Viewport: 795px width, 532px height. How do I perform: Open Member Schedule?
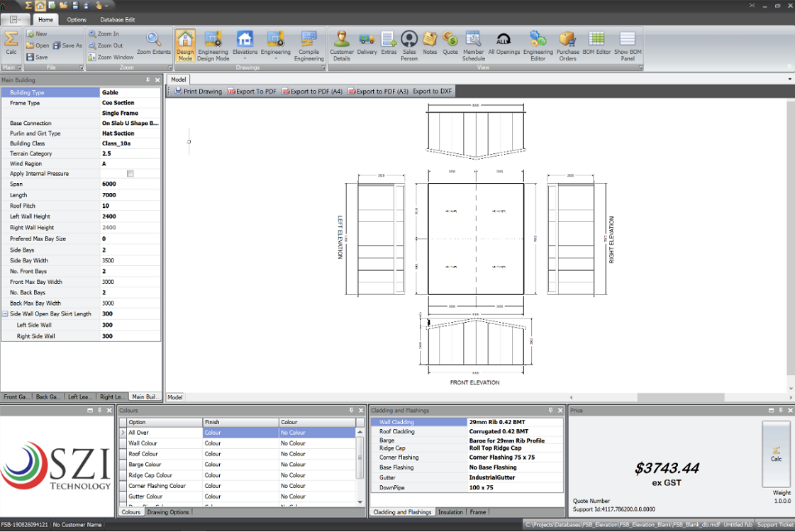(473, 45)
